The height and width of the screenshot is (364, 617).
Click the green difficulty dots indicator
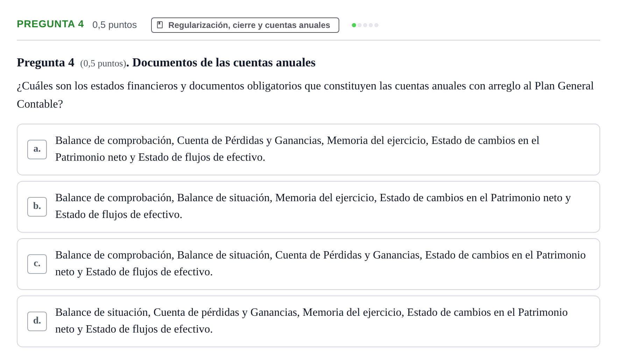click(x=365, y=25)
